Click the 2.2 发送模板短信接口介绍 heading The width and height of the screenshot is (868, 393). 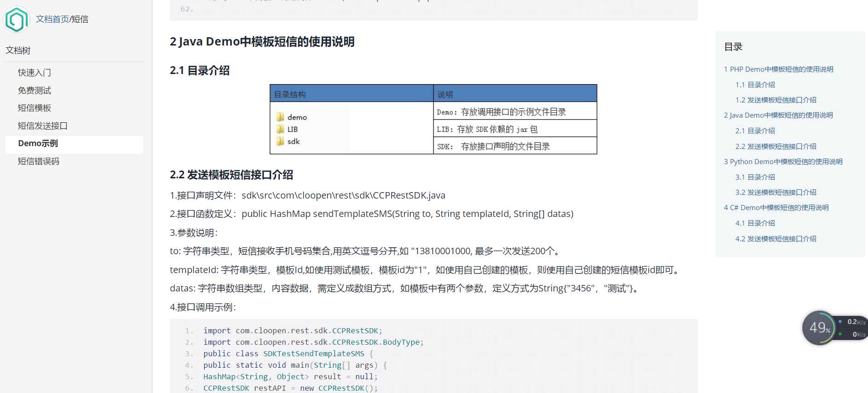pos(231,175)
